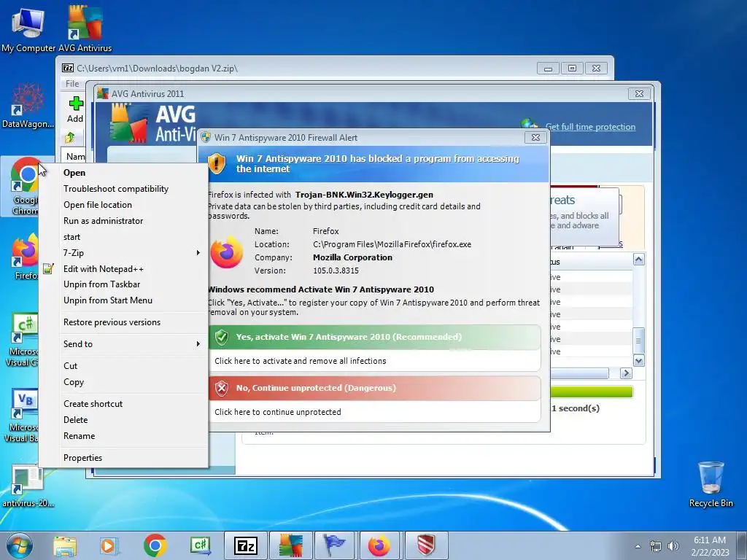Image resolution: width=747 pixels, height=560 pixels.
Task: Launch Windows Media Player from taskbar
Action: pyautogui.click(x=109, y=545)
